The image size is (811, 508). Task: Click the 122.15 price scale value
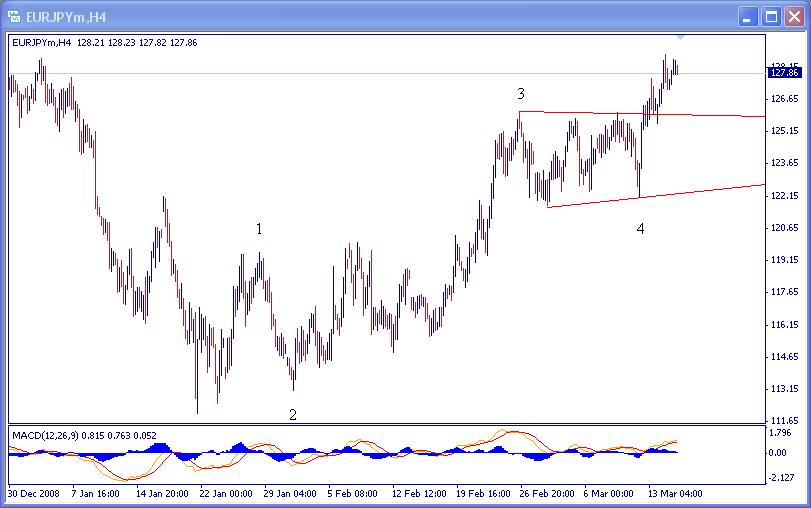click(x=784, y=196)
